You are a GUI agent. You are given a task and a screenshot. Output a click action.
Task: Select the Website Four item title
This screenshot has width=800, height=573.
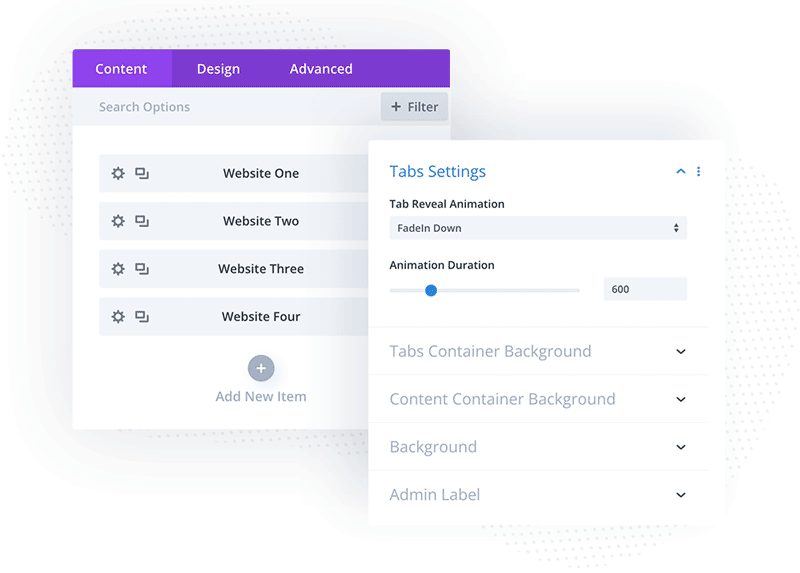(x=261, y=316)
